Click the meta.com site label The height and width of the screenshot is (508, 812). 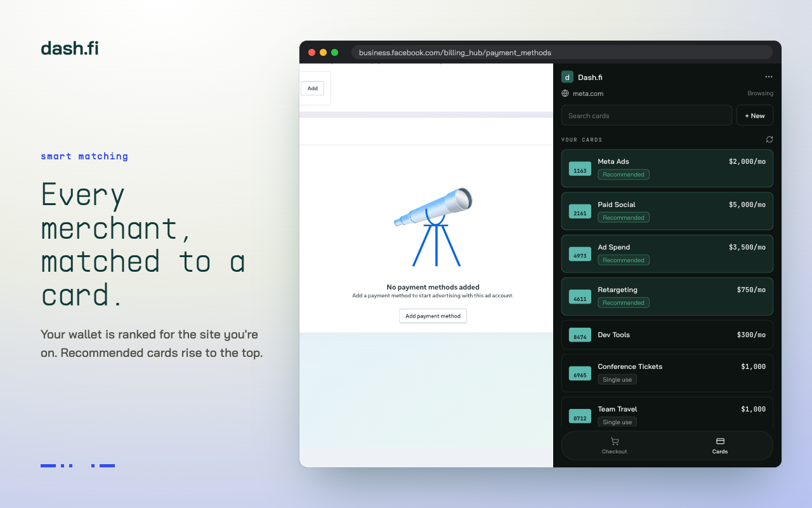[x=588, y=93]
